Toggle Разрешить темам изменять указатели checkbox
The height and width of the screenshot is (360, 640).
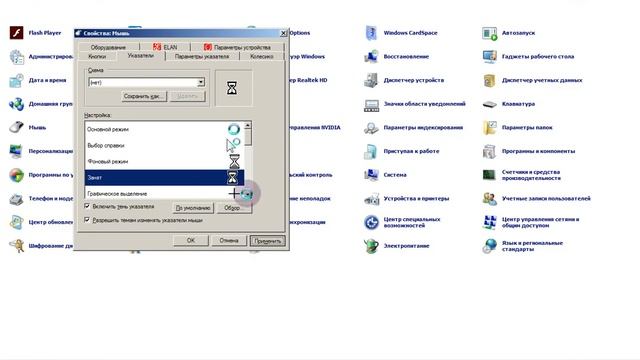click(87, 220)
